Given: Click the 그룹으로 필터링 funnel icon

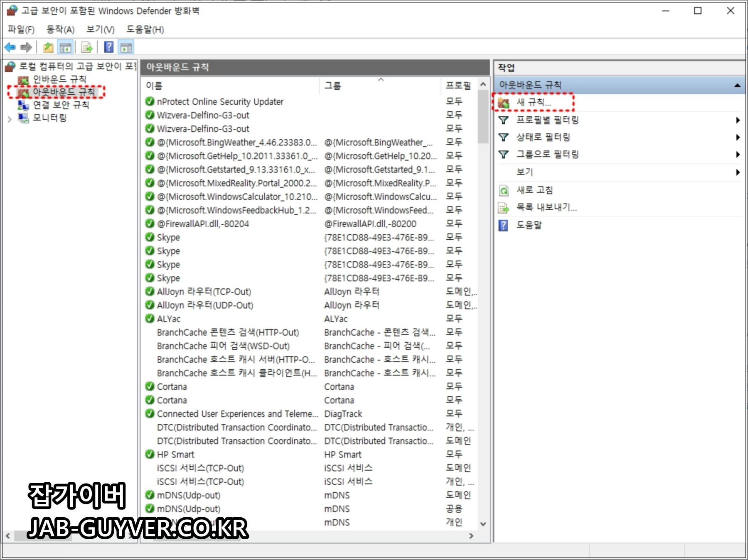Looking at the screenshot, I should point(504,155).
